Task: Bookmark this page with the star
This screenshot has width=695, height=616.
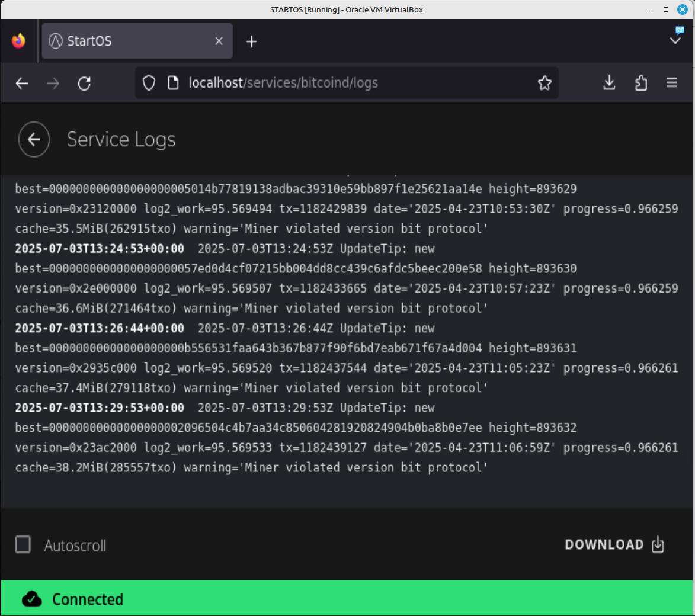Action: coord(545,83)
